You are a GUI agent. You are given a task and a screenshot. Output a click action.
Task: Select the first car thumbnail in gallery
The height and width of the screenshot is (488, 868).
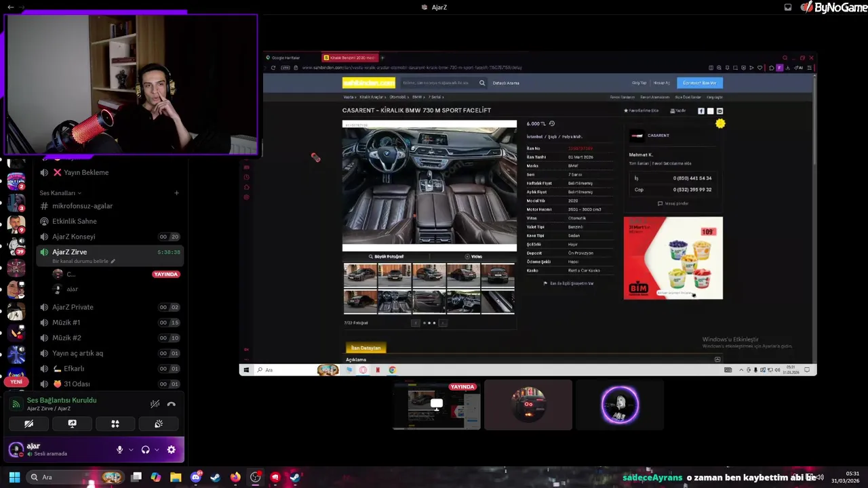(x=360, y=275)
